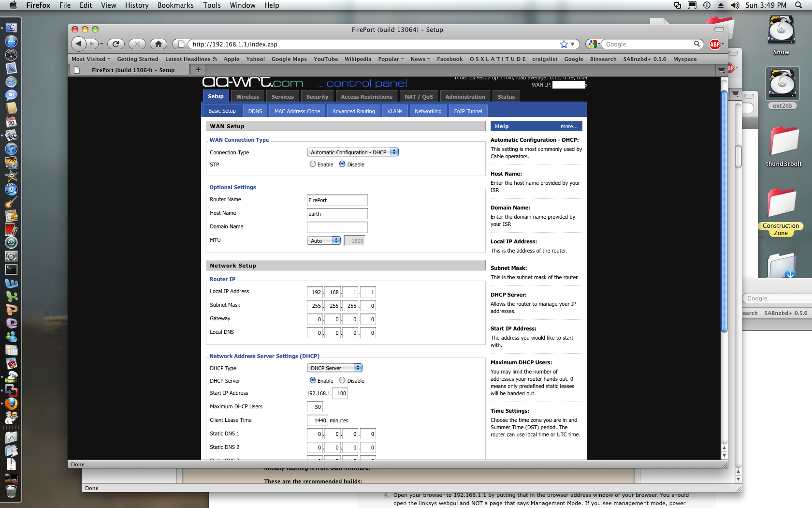The height and width of the screenshot is (508, 812).
Task: Open the Connection Type dropdown
Action: [x=352, y=152]
